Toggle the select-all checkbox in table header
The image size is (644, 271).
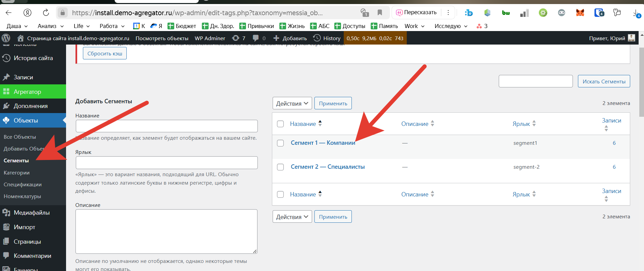(x=280, y=124)
